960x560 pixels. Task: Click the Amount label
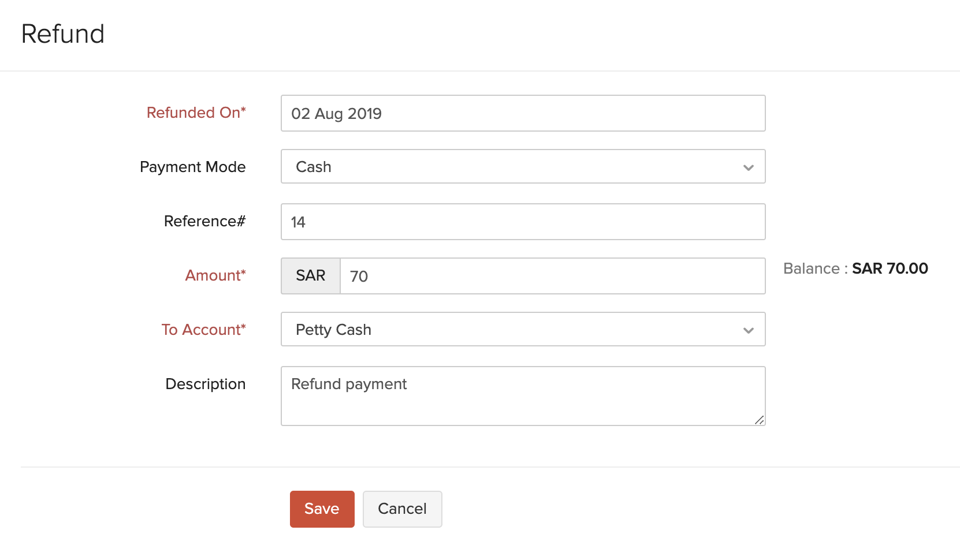(x=215, y=275)
